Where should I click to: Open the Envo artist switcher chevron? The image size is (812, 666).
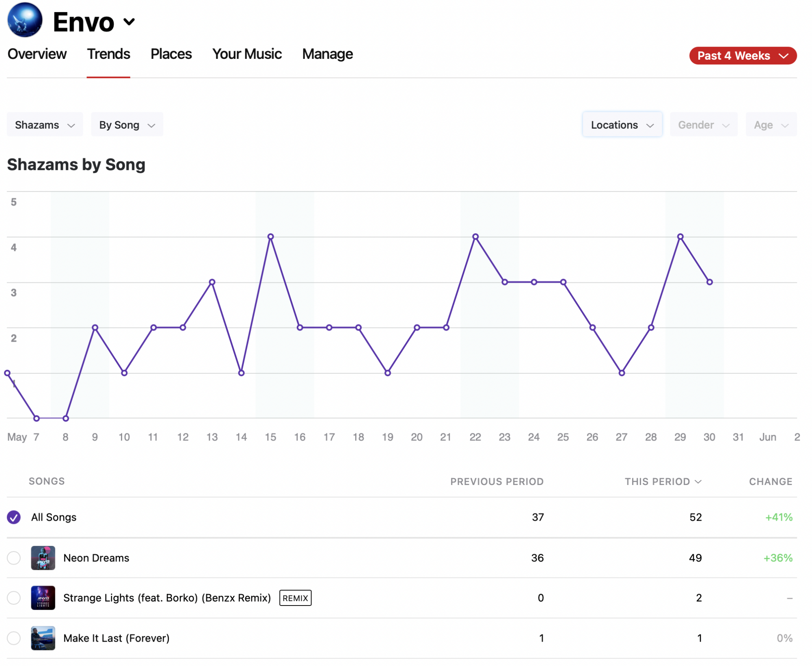pyautogui.click(x=129, y=22)
